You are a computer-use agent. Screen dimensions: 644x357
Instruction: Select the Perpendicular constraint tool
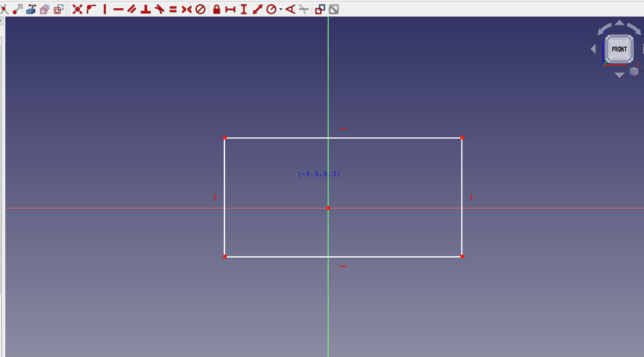pyautogui.click(x=145, y=9)
